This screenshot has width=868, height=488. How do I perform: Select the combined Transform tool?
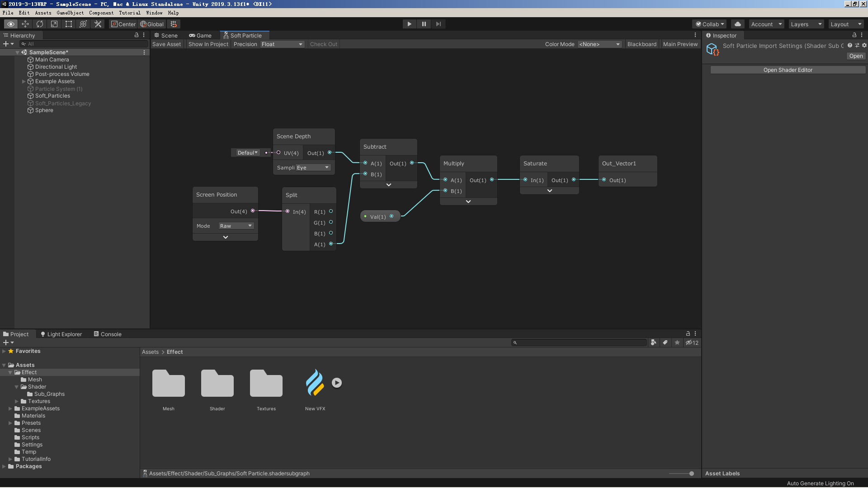coord(83,24)
